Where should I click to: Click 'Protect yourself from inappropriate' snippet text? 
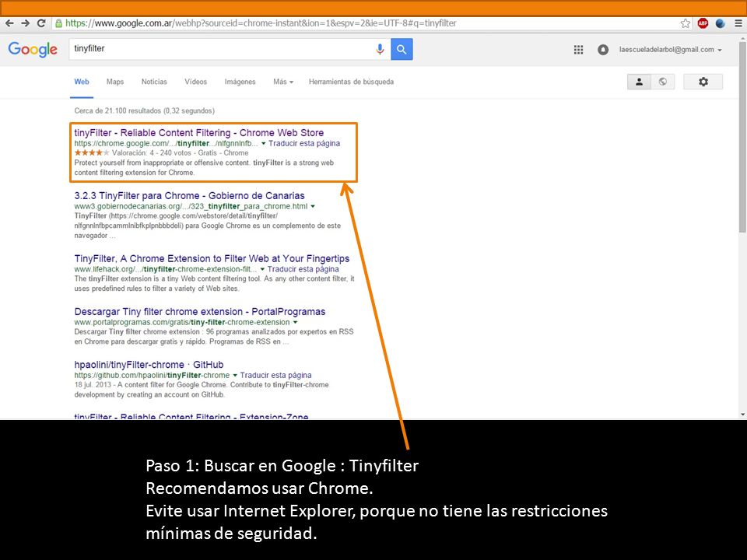[204, 168]
